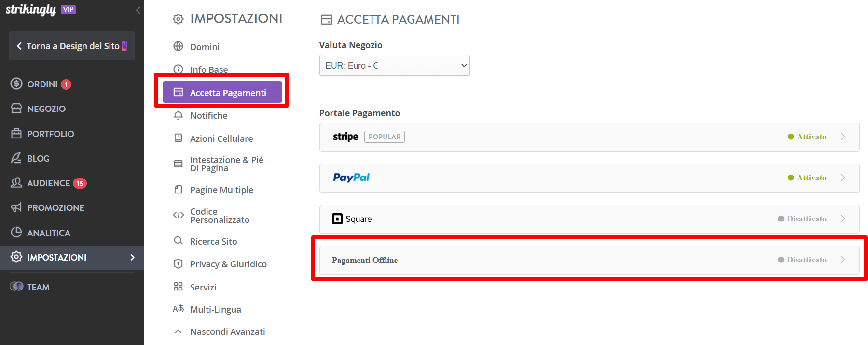The width and height of the screenshot is (868, 345).
Task: Expand the PayPal row chevron
Action: [843, 178]
